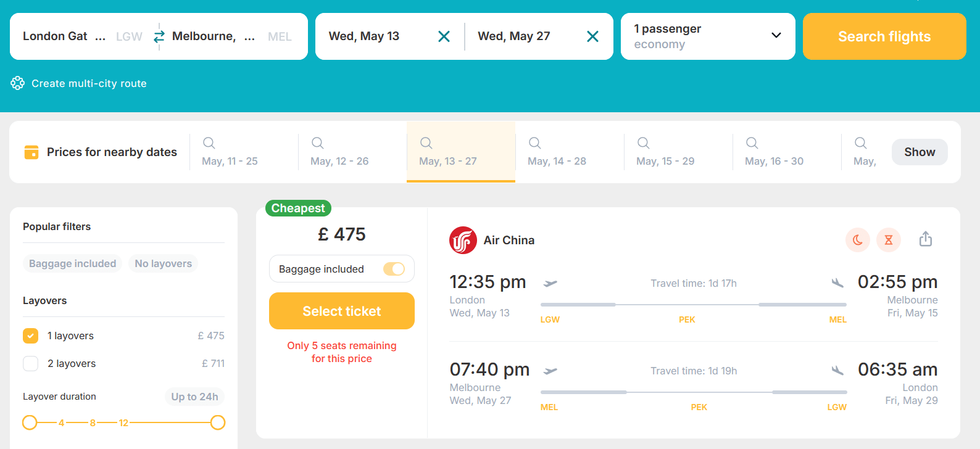
Task: Toggle the Baggage included switch
Action: pyautogui.click(x=394, y=269)
